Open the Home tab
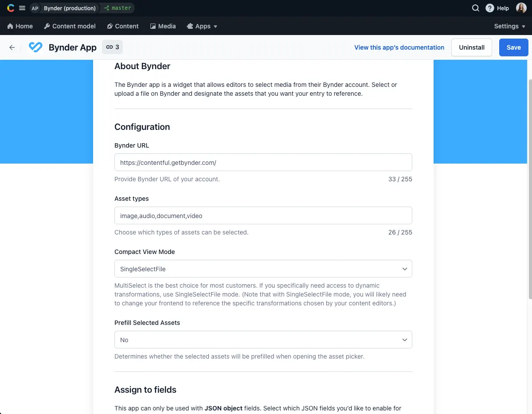Screen dimensions: 532x414 pos(20,26)
